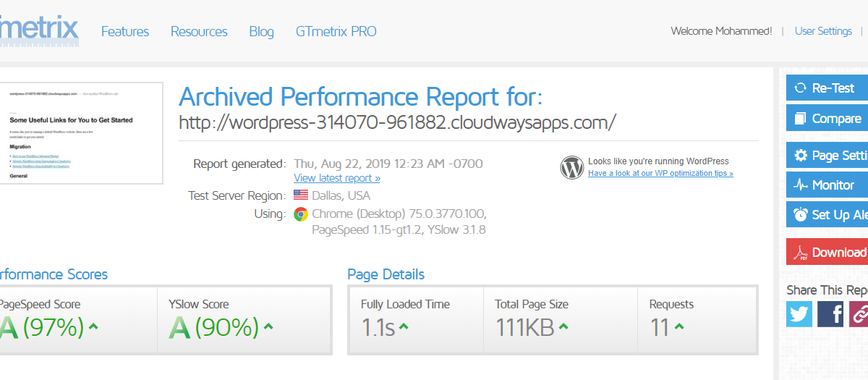The image size is (868, 380).
Task: Click the Dallas, USA region text
Action: click(341, 195)
